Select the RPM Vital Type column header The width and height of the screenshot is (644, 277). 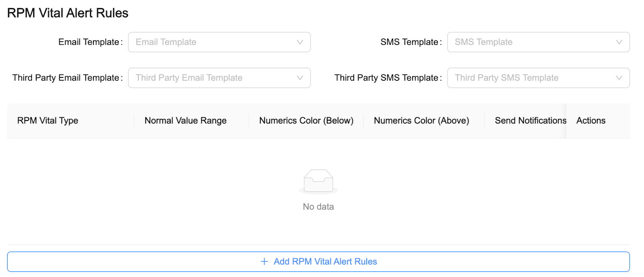point(47,120)
